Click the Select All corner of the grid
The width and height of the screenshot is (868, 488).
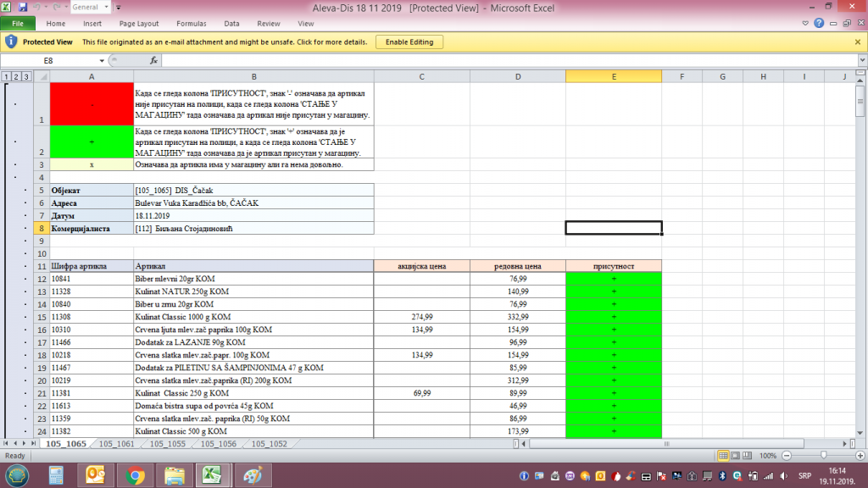pos(42,77)
